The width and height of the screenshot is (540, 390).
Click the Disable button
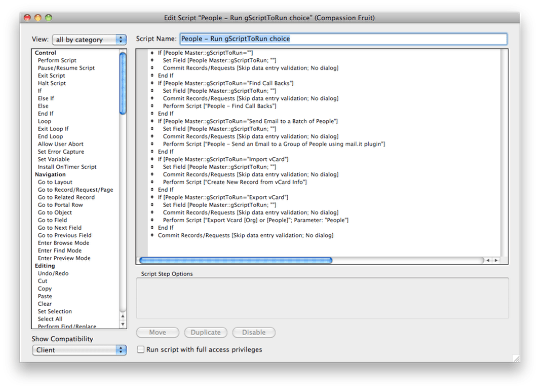254,332
